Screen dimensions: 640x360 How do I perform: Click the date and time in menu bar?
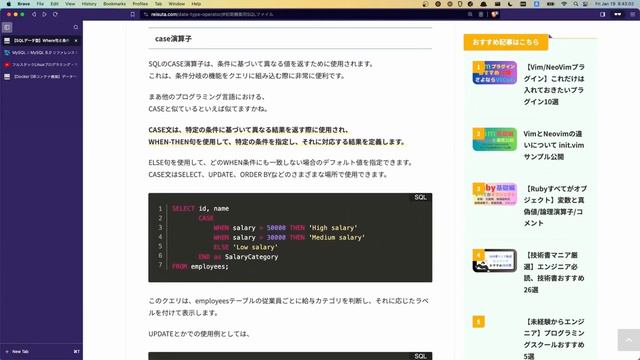tap(615, 4)
